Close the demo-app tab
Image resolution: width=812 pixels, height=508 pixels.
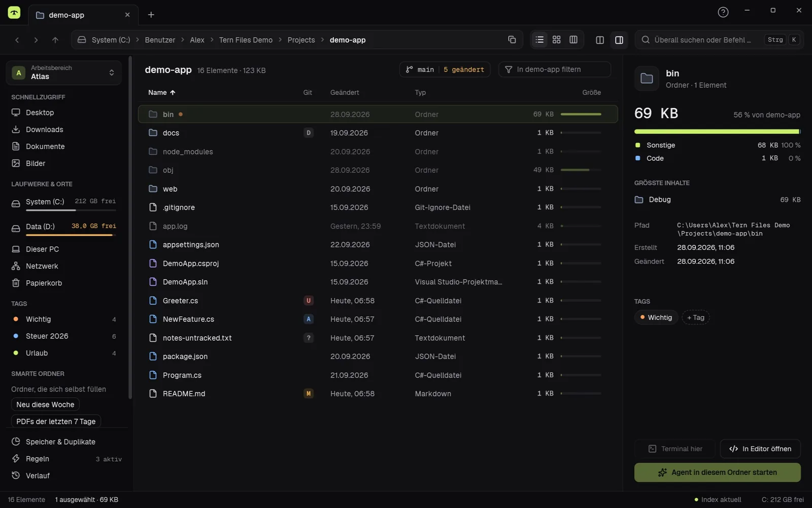(x=127, y=15)
